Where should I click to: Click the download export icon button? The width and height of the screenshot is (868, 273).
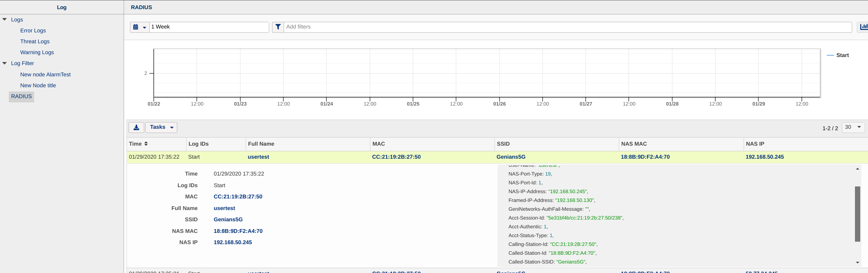tap(136, 127)
